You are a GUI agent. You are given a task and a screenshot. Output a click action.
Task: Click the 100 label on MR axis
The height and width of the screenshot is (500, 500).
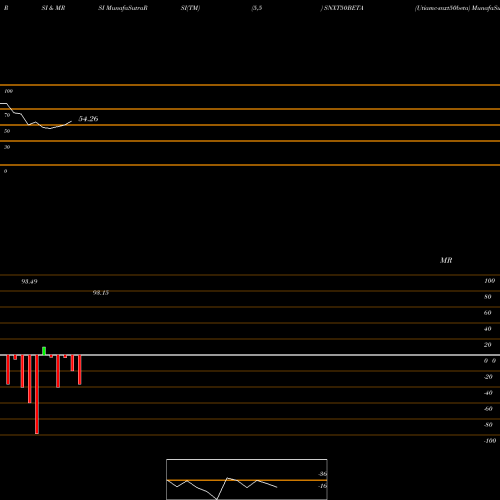(x=490, y=281)
